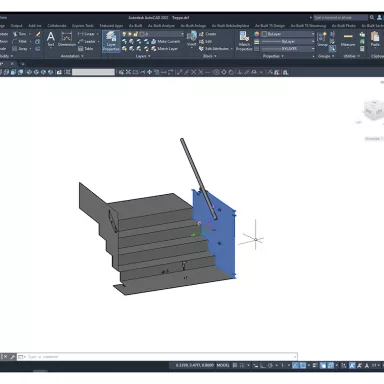Open the Add-ins ribbon tab

coord(35,26)
